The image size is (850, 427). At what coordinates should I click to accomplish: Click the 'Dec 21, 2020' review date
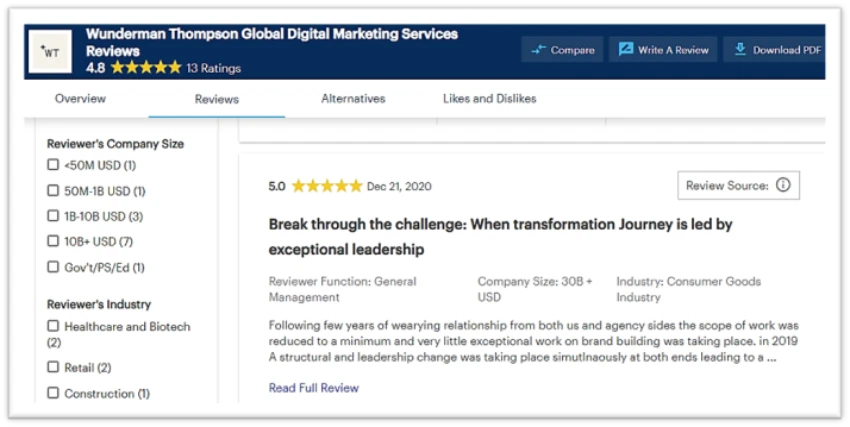399,186
